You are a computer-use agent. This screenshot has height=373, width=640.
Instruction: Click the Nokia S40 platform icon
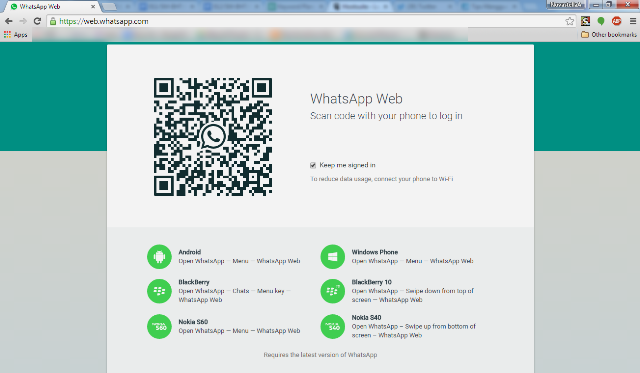tap(333, 326)
